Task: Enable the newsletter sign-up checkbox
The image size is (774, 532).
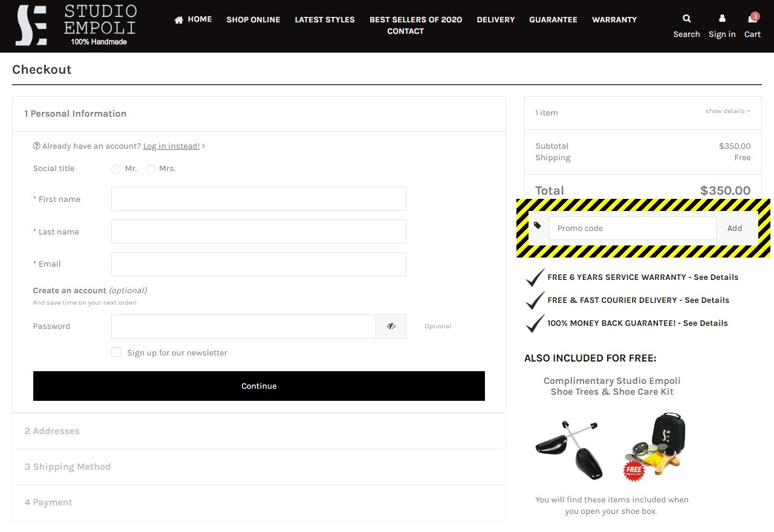Action: pyautogui.click(x=115, y=352)
